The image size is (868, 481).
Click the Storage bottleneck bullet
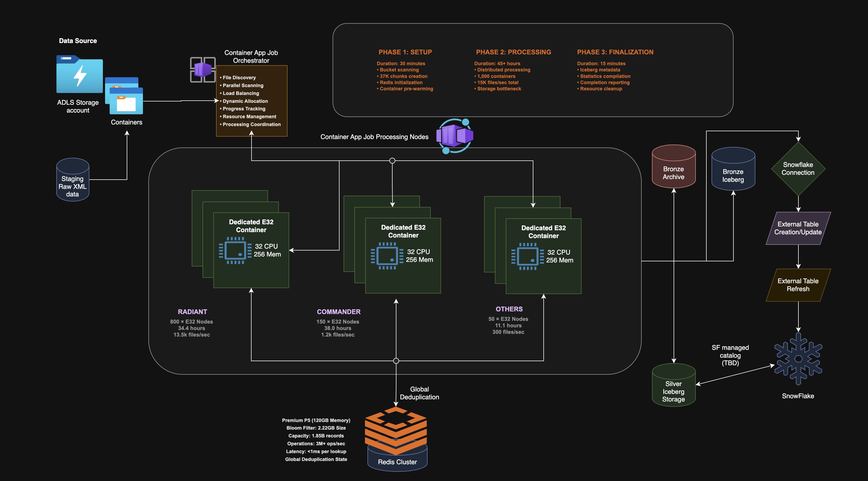(498, 89)
